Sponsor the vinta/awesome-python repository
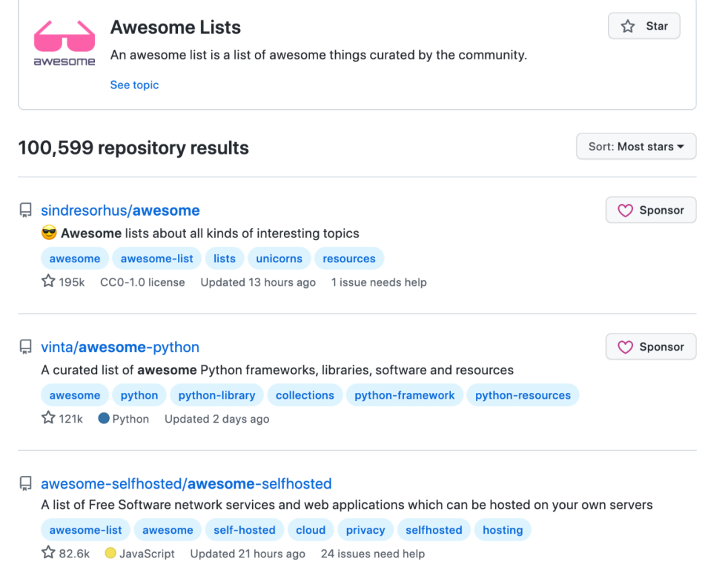Screen dimensions: 728x571 tap(650, 347)
